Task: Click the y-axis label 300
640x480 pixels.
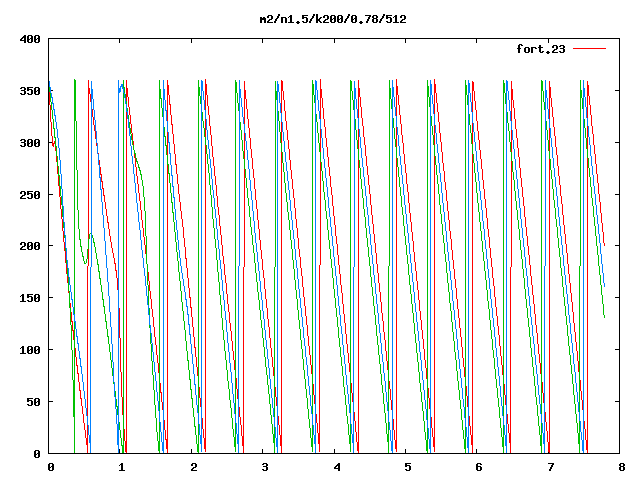Action: pos(30,143)
